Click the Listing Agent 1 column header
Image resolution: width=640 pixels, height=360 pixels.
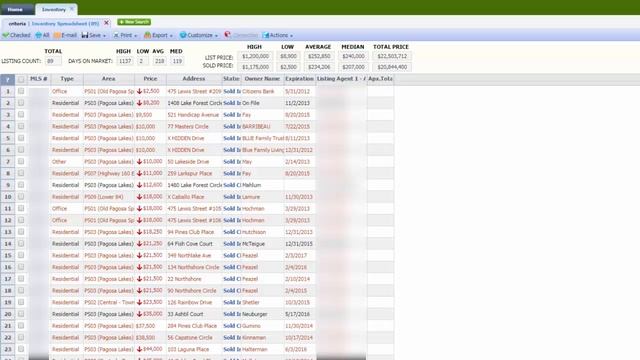click(341, 79)
